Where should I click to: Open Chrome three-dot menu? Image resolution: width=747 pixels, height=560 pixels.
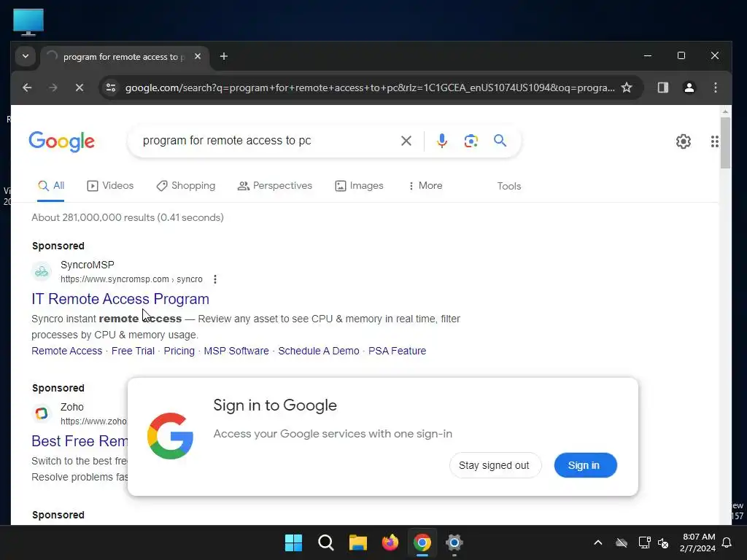point(715,87)
